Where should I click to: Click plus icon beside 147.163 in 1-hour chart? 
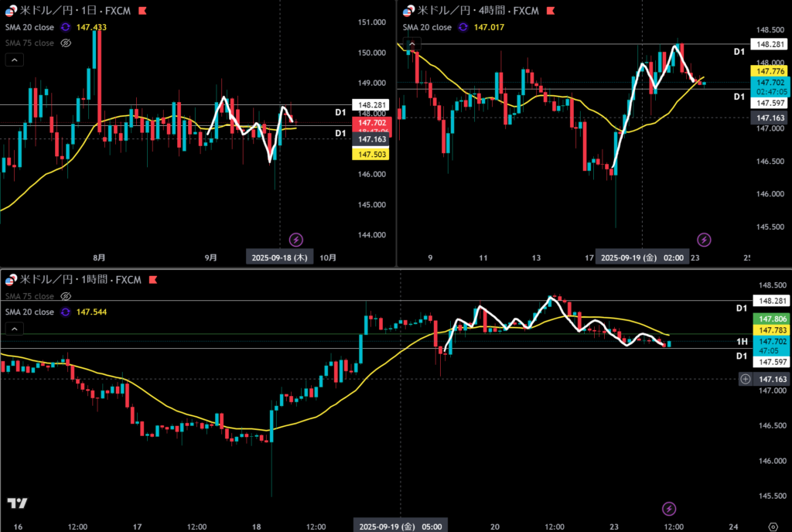click(745, 379)
